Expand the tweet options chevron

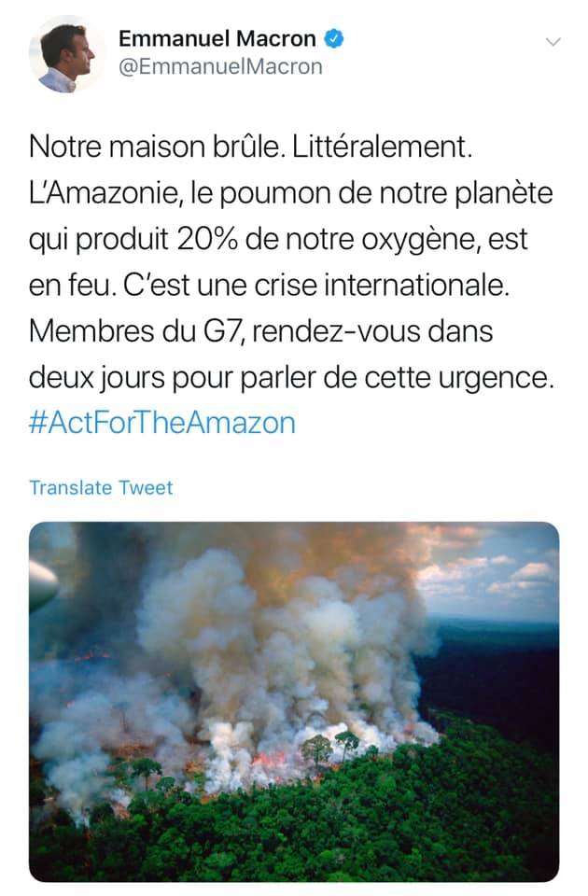click(x=553, y=42)
